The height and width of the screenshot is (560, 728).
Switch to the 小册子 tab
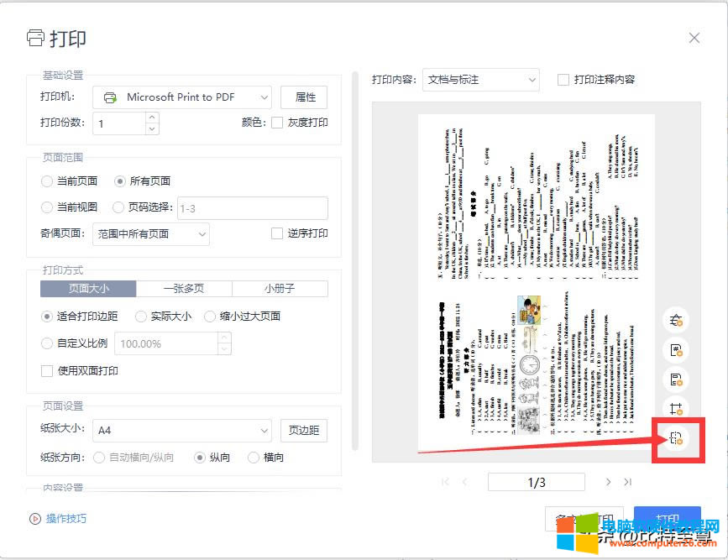280,288
